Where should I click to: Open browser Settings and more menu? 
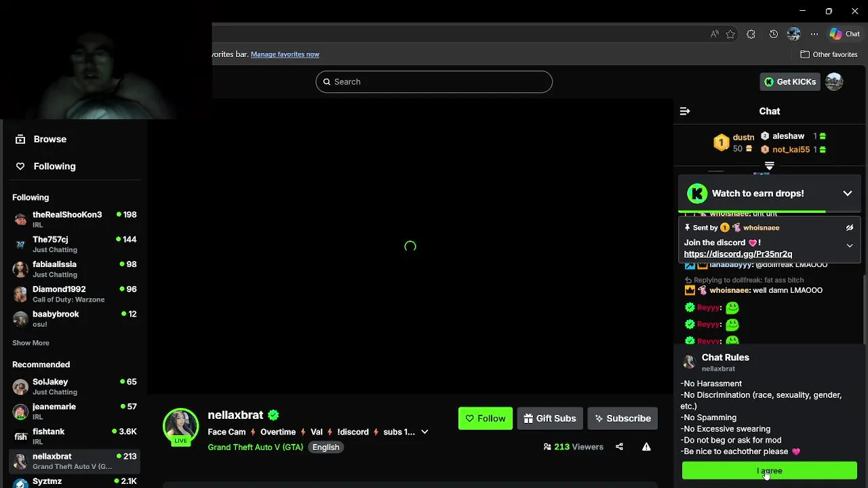pyautogui.click(x=814, y=34)
